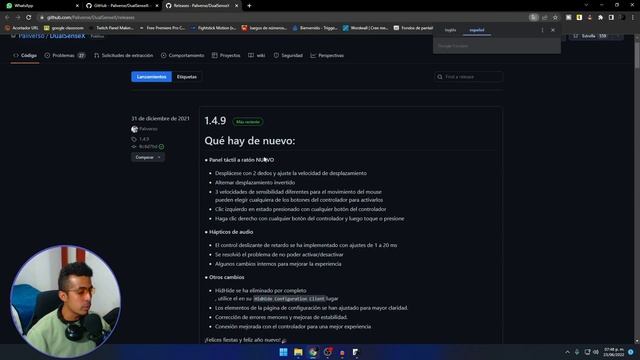640x360 pixels.
Task: Open the browser side panel icon
Action: point(611,18)
